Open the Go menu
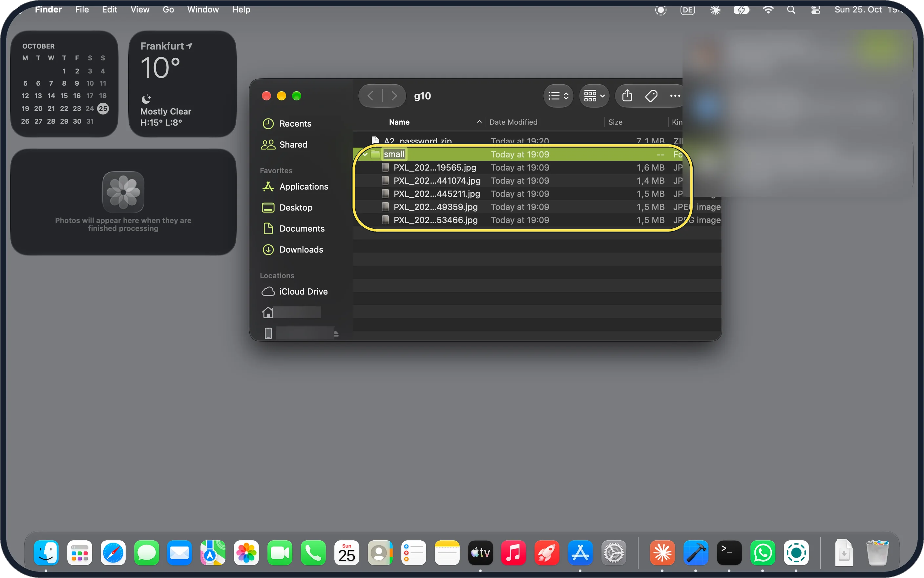 click(x=168, y=10)
